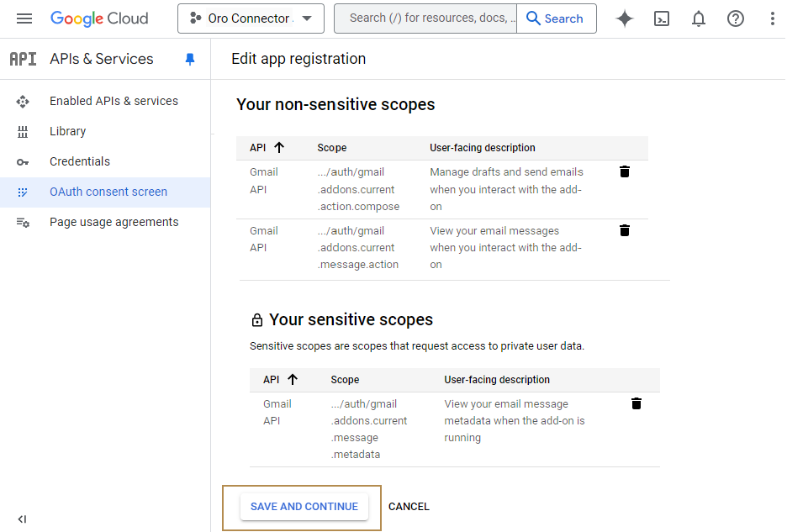Sort non-sensitive scopes by API column
Image resolution: width=787 pixels, height=532 pixels.
[x=279, y=148]
